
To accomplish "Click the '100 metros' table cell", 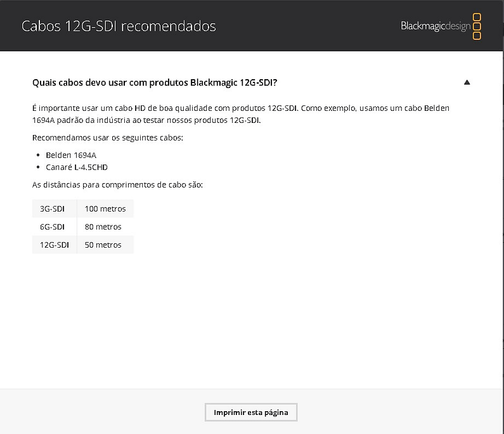I will [x=105, y=208].
